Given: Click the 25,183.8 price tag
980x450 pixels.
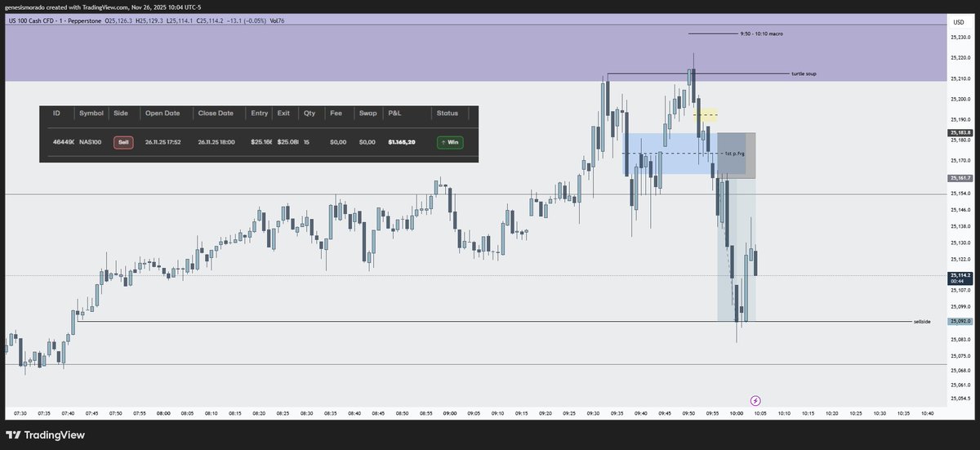Looking at the screenshot, I should tap(960, 132).
